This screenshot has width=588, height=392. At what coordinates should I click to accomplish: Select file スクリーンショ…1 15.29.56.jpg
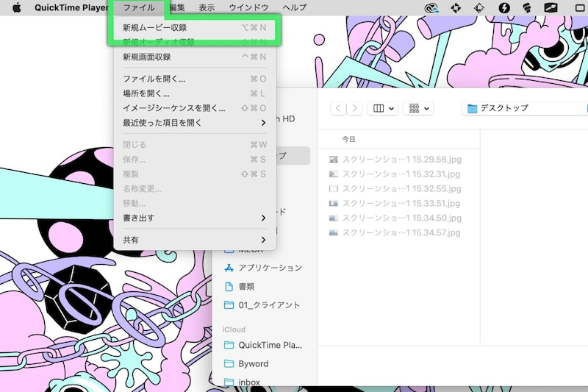395,160
